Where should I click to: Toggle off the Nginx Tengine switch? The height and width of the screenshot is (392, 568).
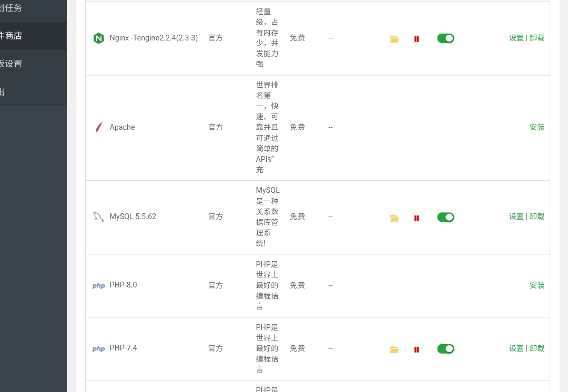point(445,38)
